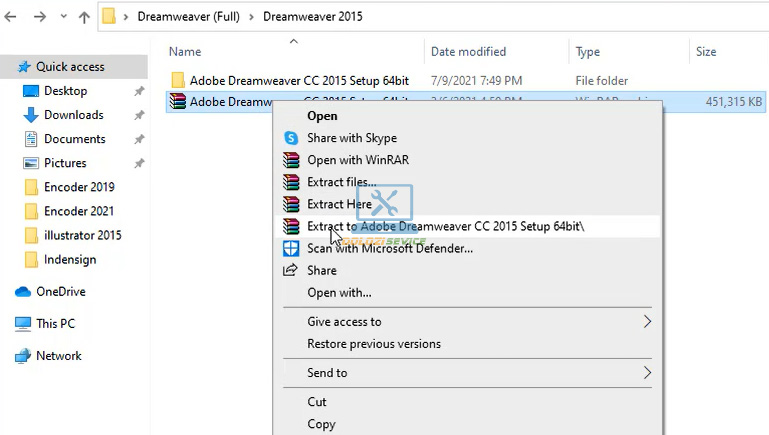Select the Adobe Dreamweaver Setup 64bit file folder
The height and width of the screenshot is (435, 769).
(299, 80)
